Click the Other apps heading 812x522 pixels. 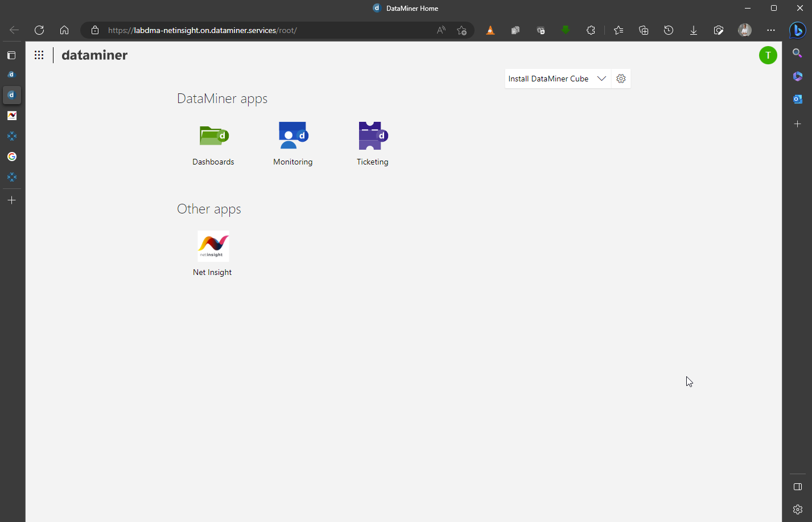[209, 209]
